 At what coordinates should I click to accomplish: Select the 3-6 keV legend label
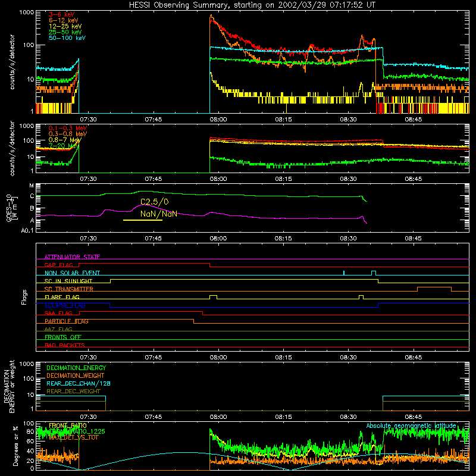point(62,14)
